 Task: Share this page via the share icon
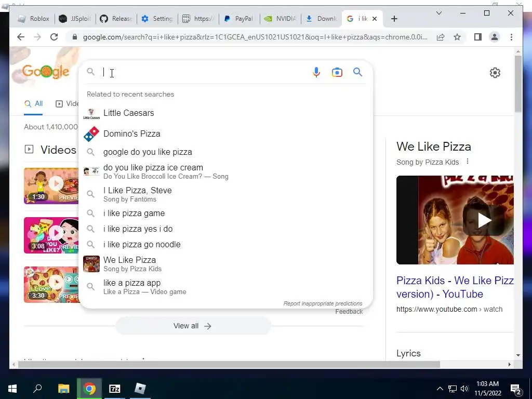(441, 37)
